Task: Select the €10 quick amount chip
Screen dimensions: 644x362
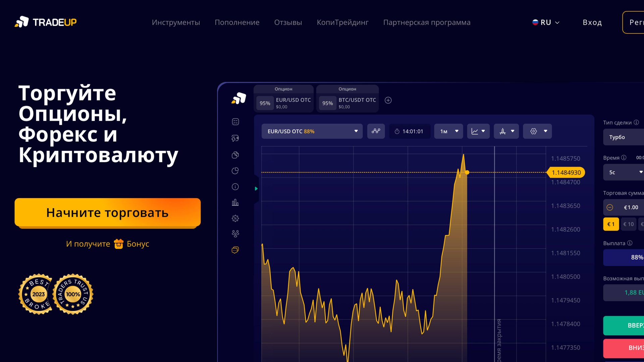Action: point(628,224)
